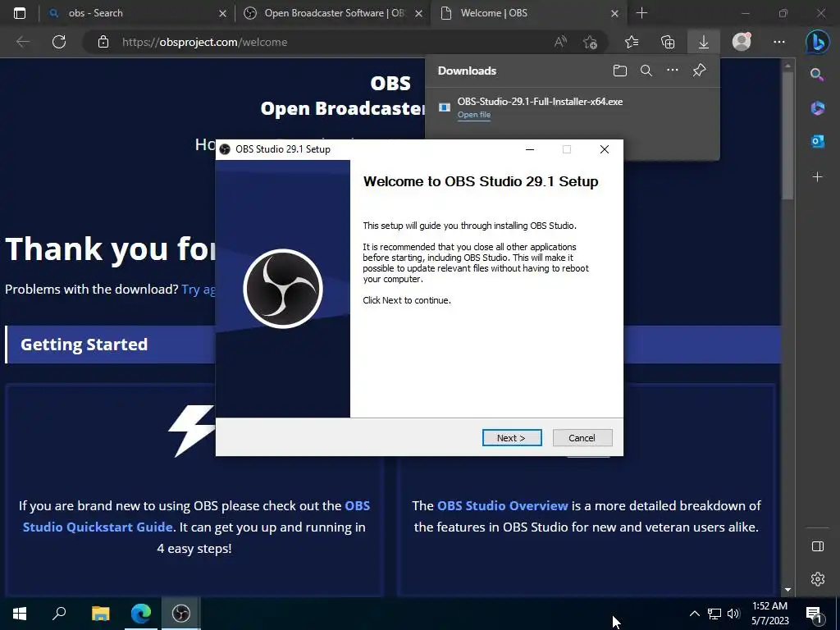Screen dimensions: 840x630
Task: Open the tab actions menu icon
Action: [x=20, y=13]
